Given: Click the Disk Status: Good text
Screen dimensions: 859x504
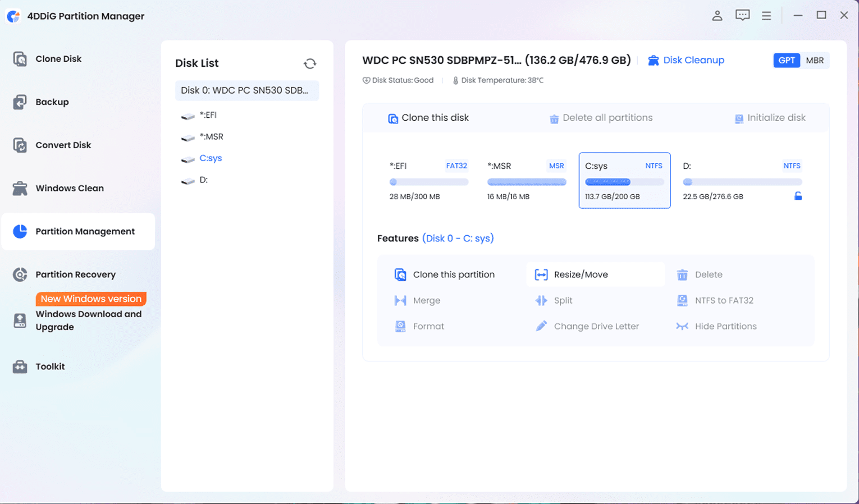Looking at the screenshot, I should [403, 80].
